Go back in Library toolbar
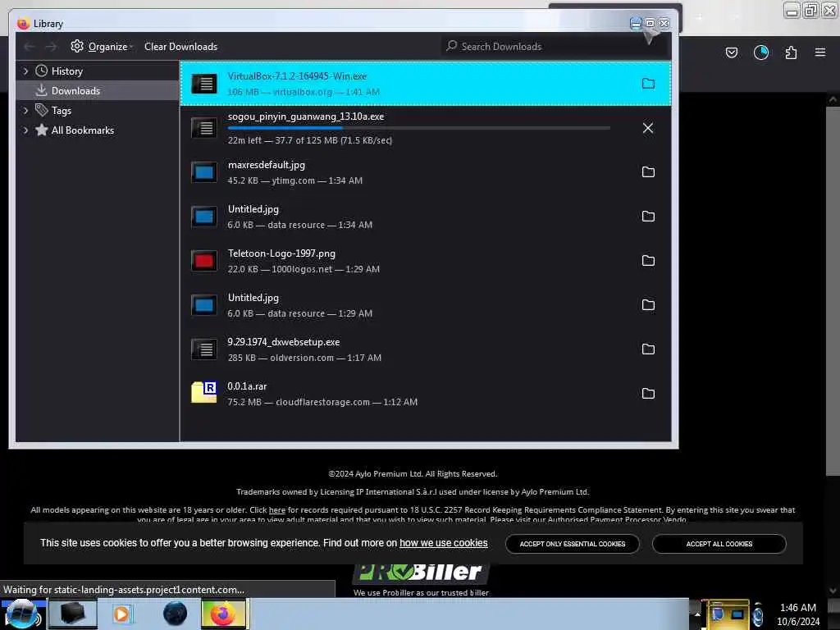The width and height of the screenshot is (840, 630). pyautogui.click(x=30, y=47)
